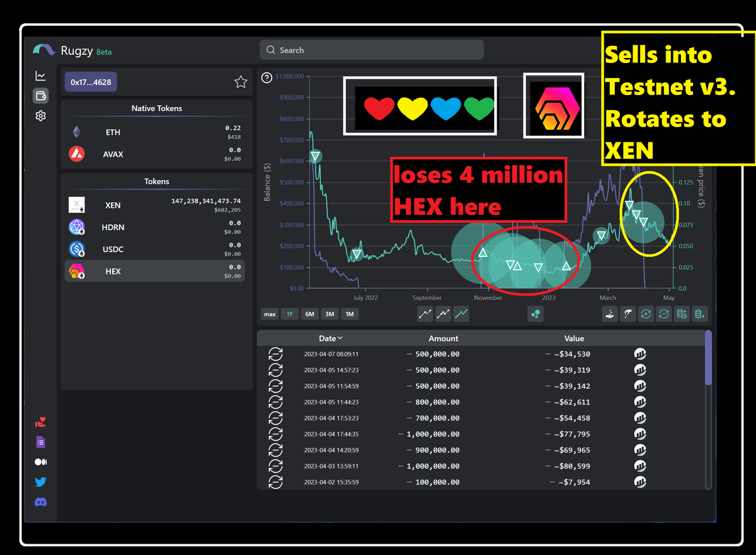This screenshot has width=756, height=555.
Task: Select the XEN token row
Action: [x=156, y=205]
